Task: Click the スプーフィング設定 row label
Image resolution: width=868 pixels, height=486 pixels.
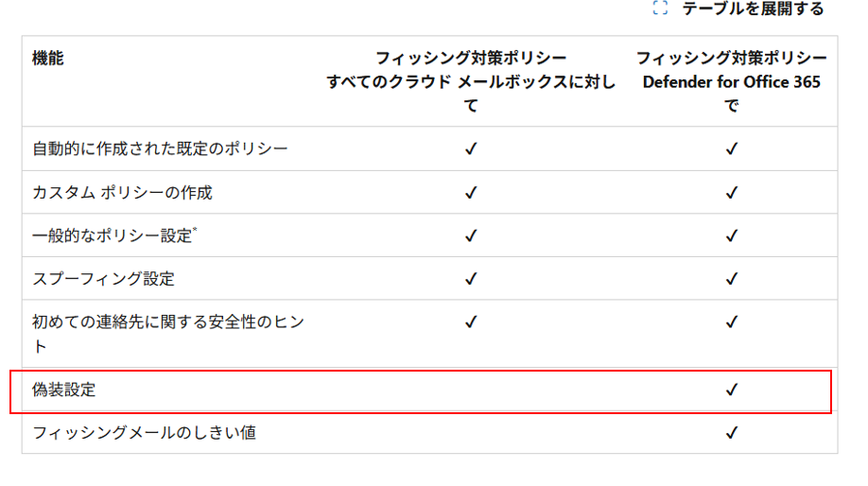Action: click(103, 279)
